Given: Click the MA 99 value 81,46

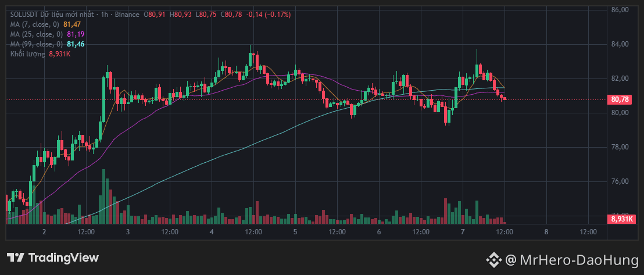Looking at the screenshot, I should (76, 44).
